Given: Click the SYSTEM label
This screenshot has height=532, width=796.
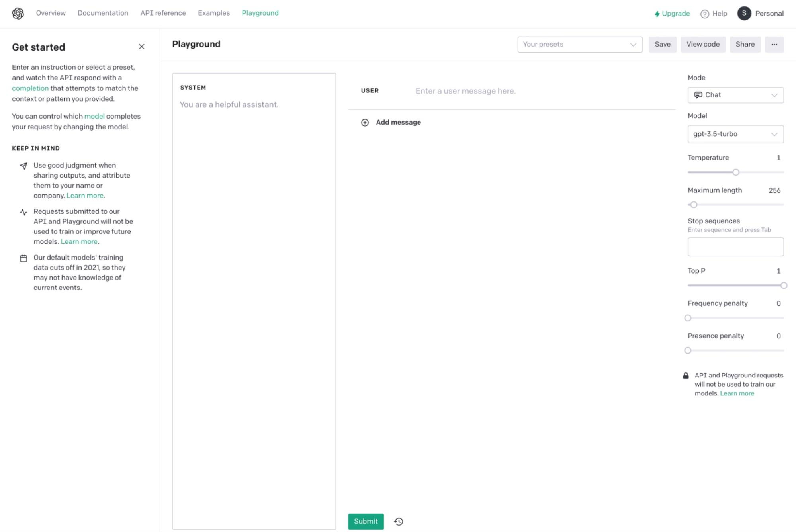Looking at the screenshot, I should [x=193, y=88].
